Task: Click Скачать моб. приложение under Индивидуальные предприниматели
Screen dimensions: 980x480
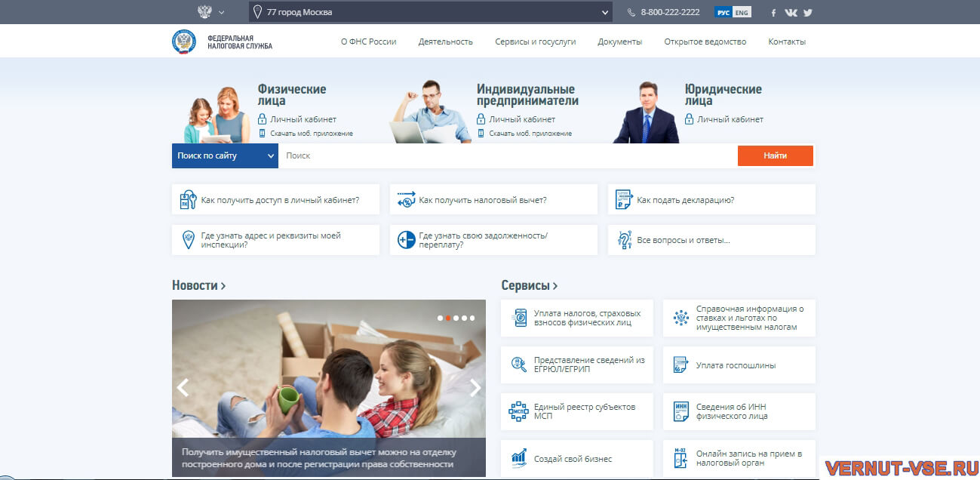Action: (x=530, y=134)
